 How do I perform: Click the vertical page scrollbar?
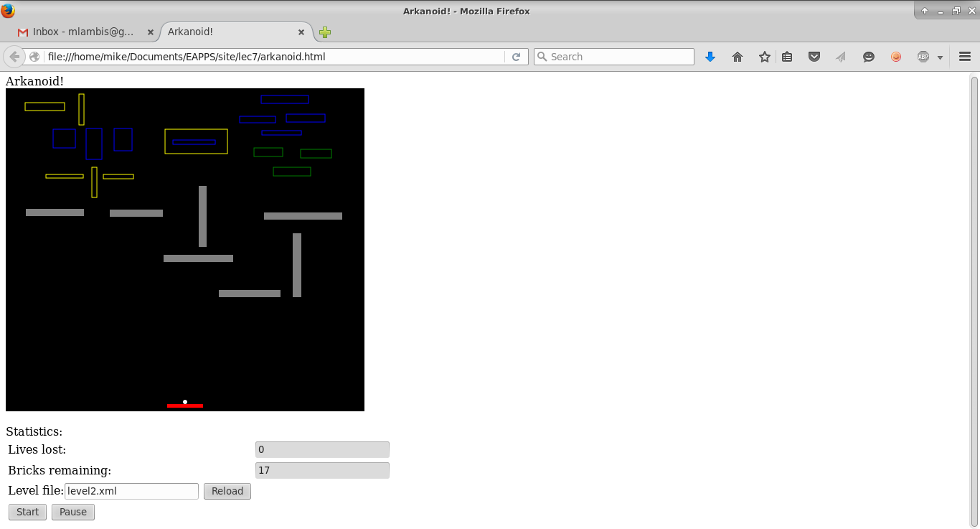point(974,300)
